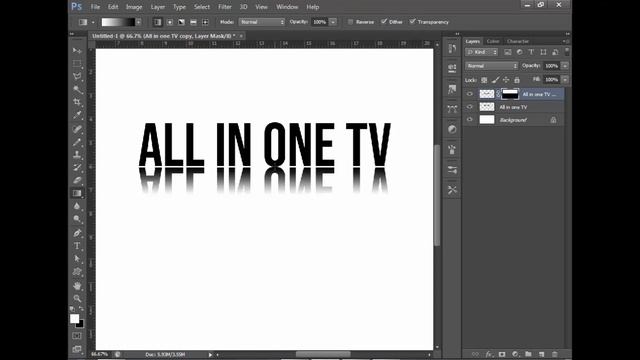640x360 pixels.
Task: Open gradient Mode dropdown in options bar
Action: [x=262, y=22]
